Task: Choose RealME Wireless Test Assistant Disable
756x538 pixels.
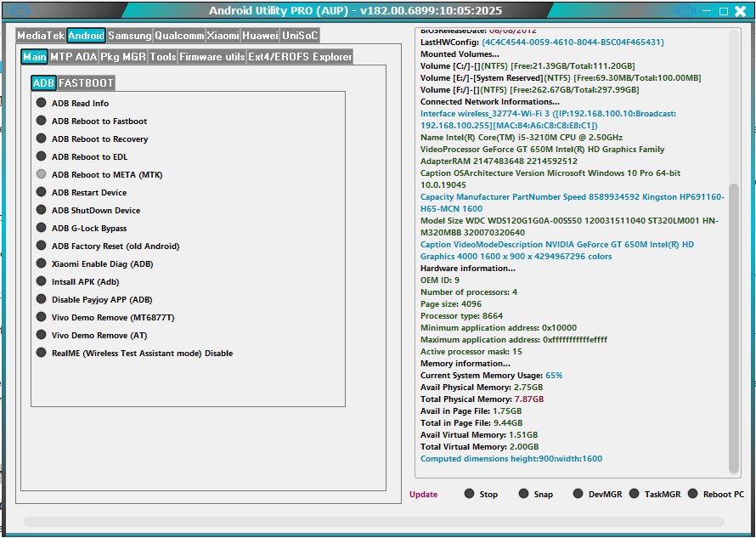Action: click(x=134, y=353)
